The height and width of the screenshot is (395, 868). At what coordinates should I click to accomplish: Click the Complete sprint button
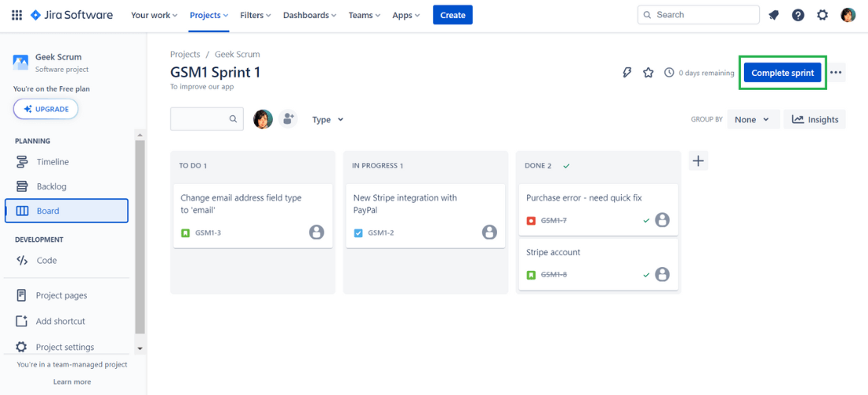tap(783, 73)
